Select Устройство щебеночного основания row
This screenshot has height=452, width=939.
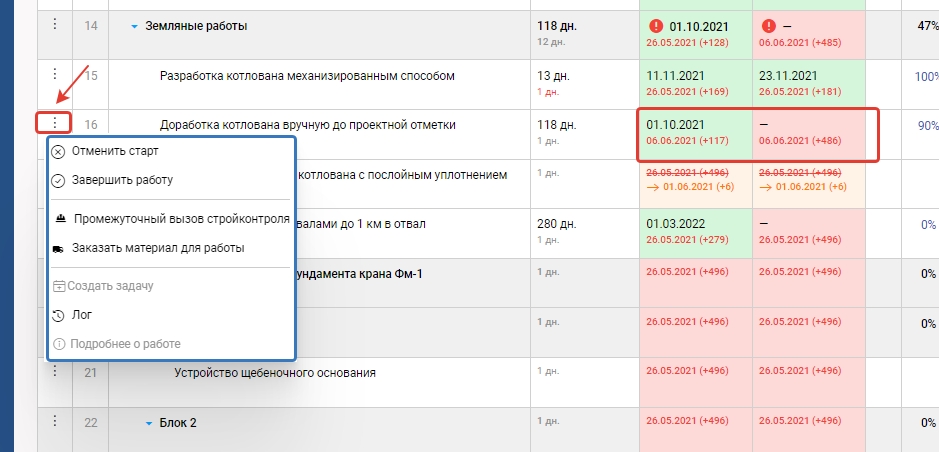coord(275,374)
